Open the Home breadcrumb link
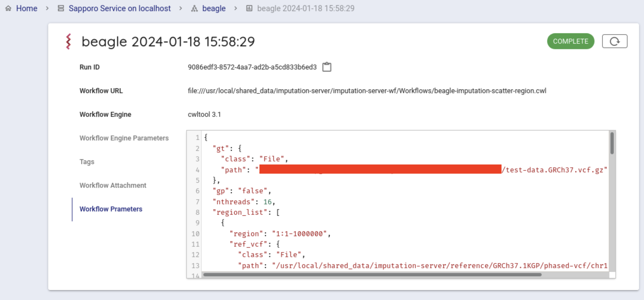644x300 pixels. point(26,8)
